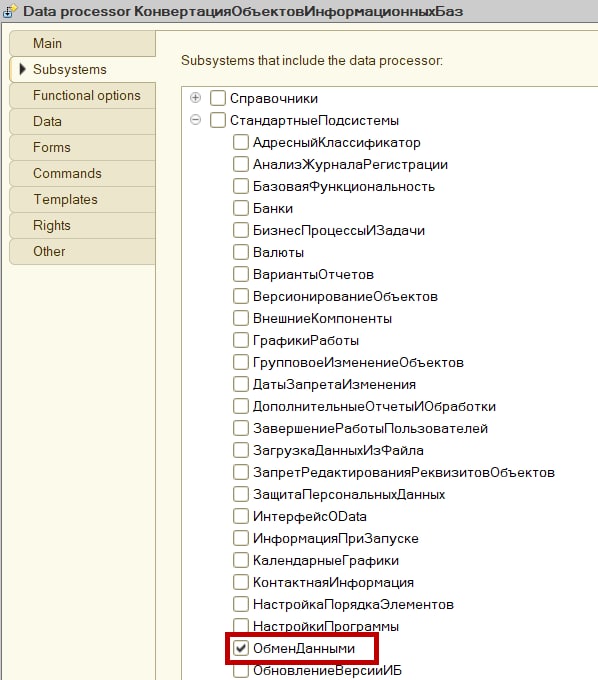
Task: Expand the Справочники subsystem node
Action: [196, 98]
